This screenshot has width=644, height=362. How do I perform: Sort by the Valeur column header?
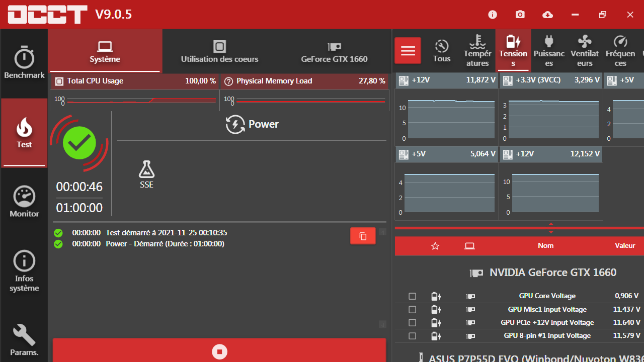point(625,246)
